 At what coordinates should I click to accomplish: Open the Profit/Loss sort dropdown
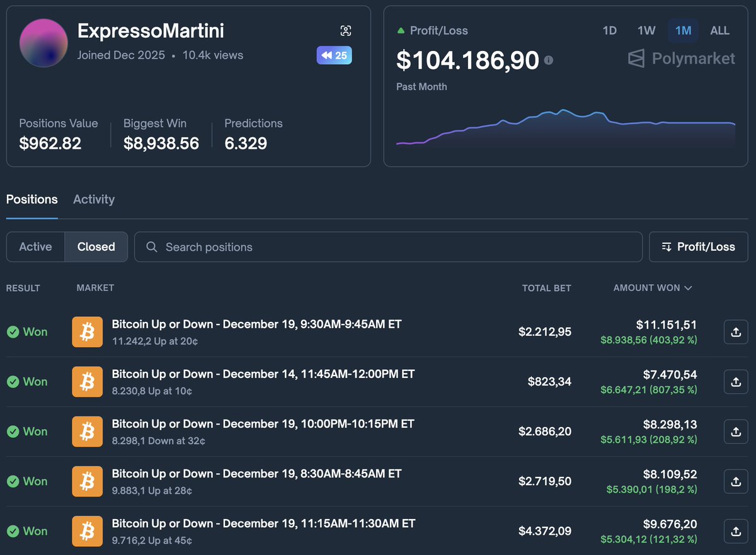click(x=699, y=247)
